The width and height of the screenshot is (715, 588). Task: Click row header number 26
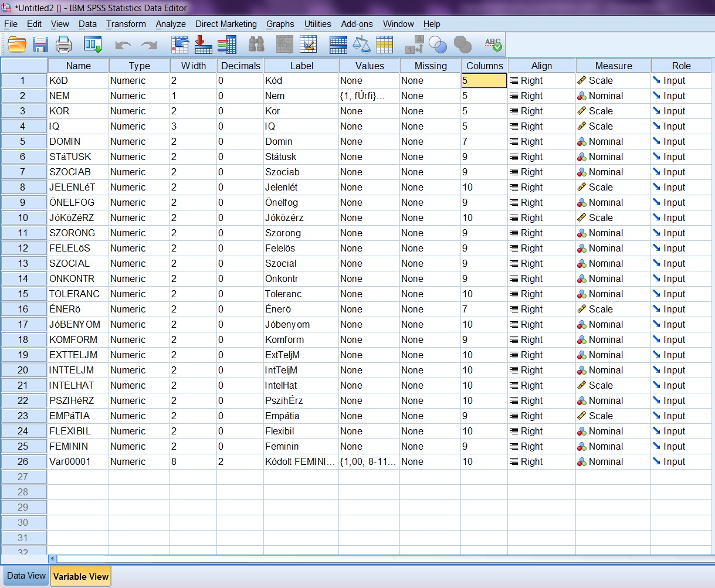(x=23, y=462)
